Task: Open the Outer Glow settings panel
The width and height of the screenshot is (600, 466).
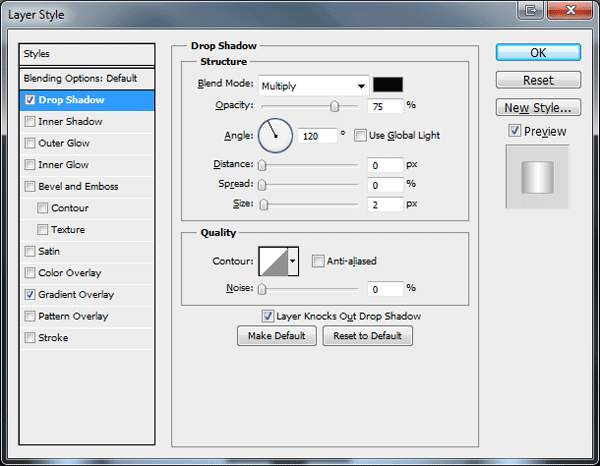Action: [64, 143]
